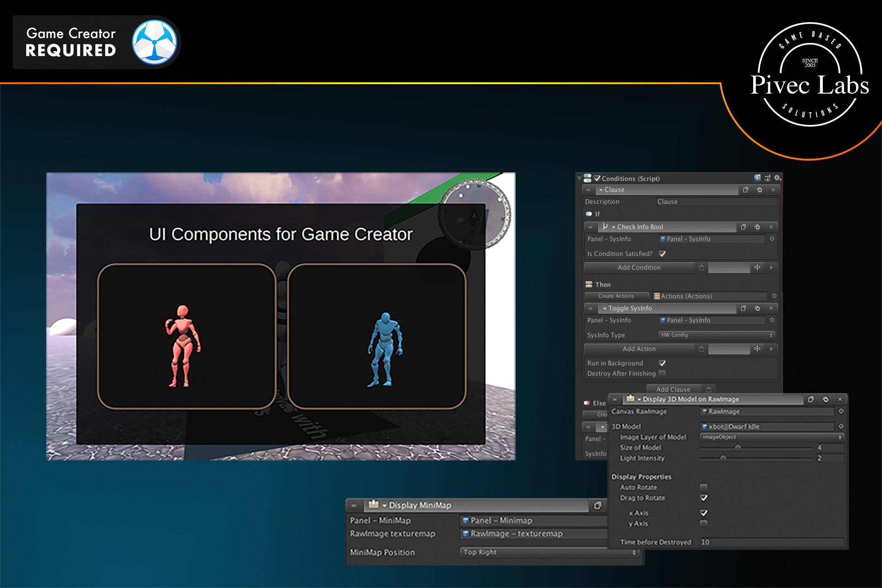Select the Panel - Minimap object field
Image resolution: width=882 pixels, height=588 pixels.
click(534, 521)
